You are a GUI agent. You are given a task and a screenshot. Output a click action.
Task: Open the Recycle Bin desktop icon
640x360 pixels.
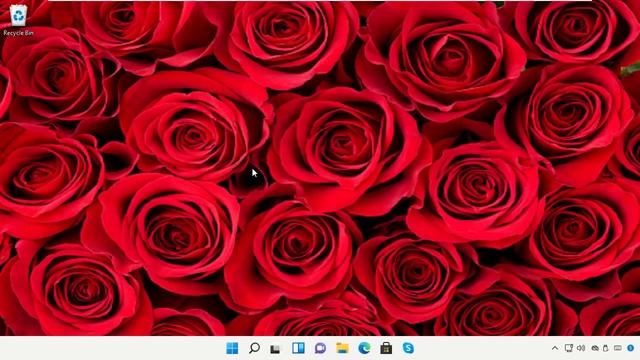pyautogui.click(x=18, y=16)
